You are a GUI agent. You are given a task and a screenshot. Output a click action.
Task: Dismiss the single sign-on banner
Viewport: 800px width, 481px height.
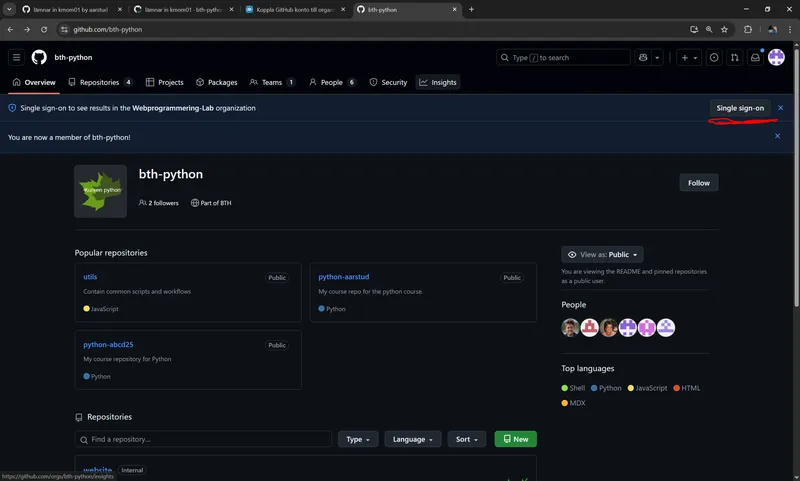pyautogui.click(x=780, y=108)
